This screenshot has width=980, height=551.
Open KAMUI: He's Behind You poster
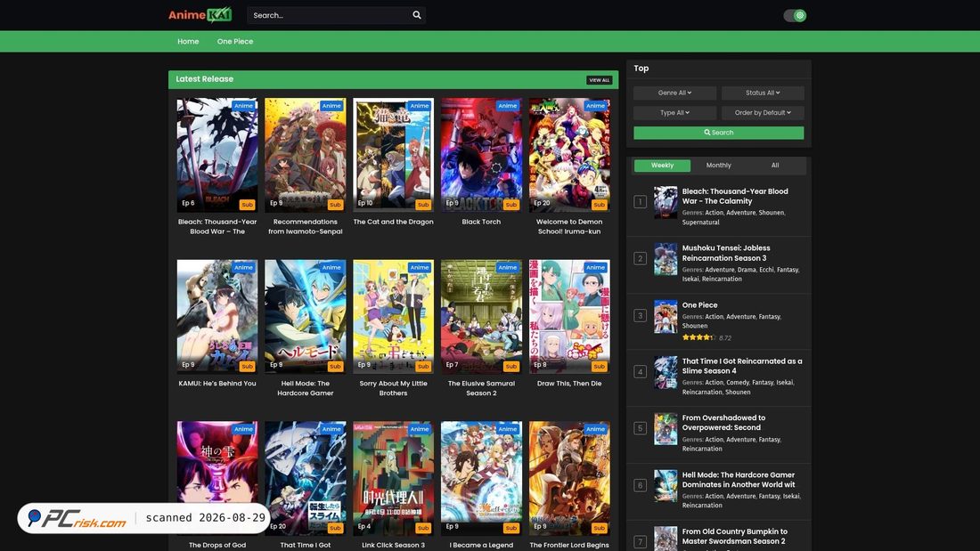click(216, 317)
